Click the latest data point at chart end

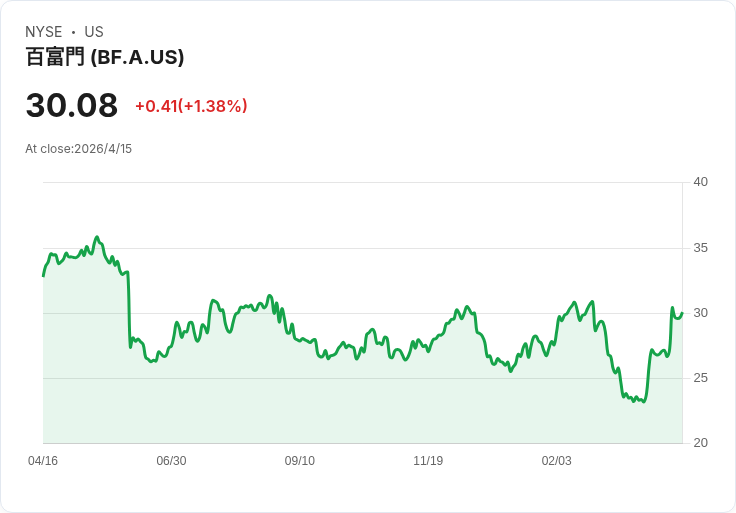pyautogui.click(x=682, y=313)
